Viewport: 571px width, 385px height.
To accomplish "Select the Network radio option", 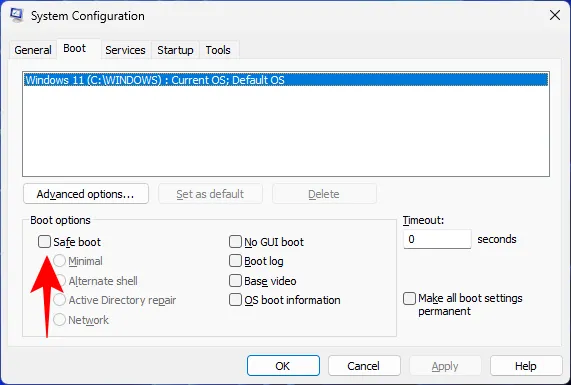I will pos(59,319).
